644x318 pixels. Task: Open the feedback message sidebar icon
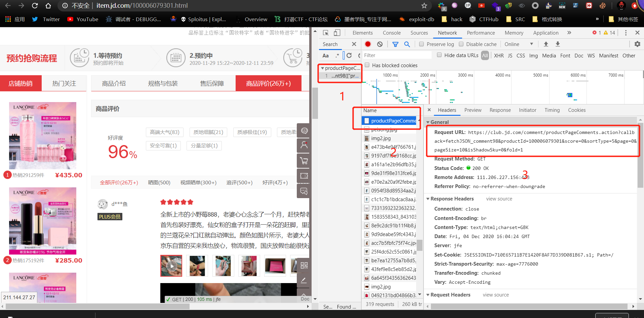pyautogui.click(x=304, y=191)
